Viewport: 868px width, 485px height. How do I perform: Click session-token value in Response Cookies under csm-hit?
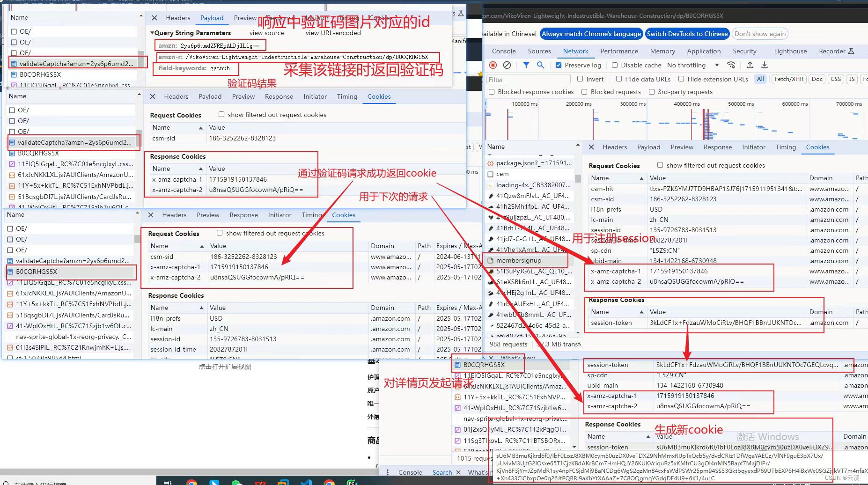725,323
